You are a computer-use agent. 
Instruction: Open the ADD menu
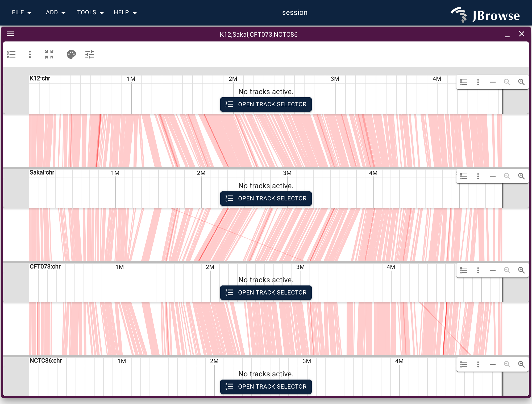56,12
